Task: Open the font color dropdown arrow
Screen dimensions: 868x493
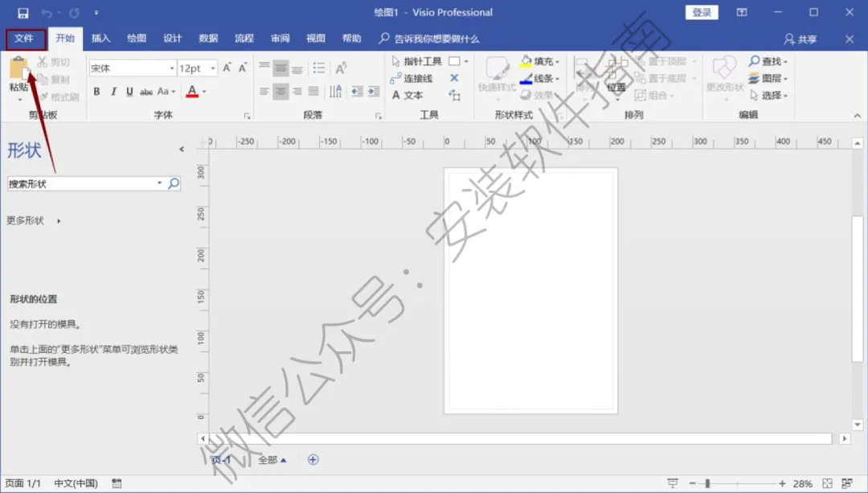Action: (x=205, y=92)
